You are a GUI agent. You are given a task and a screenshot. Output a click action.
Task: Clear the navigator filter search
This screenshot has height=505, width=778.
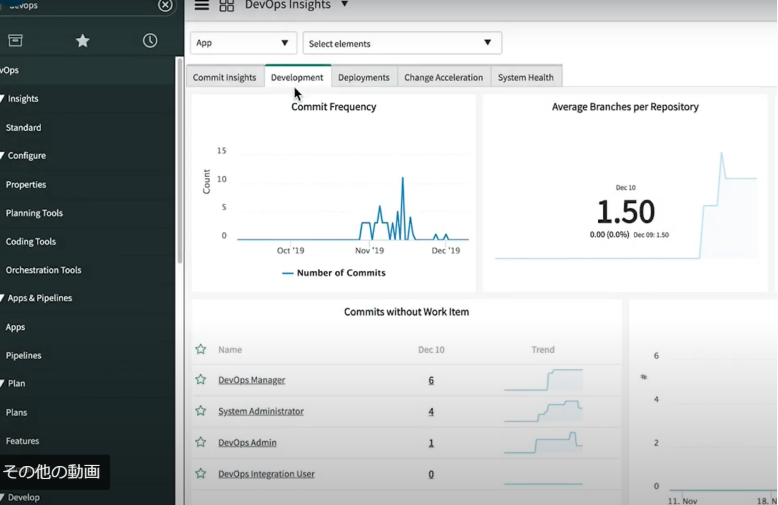[165, 5]
